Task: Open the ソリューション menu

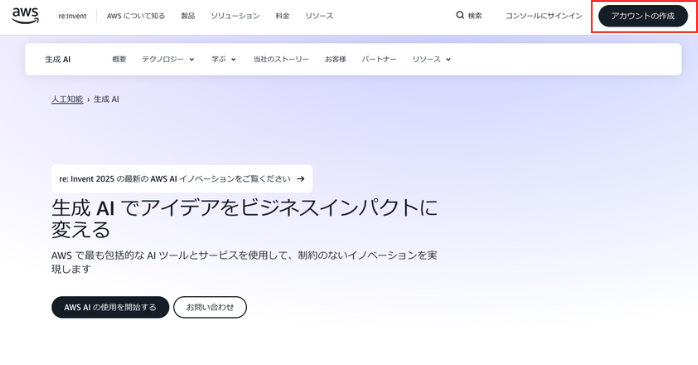Action: [x=235, y=16]
